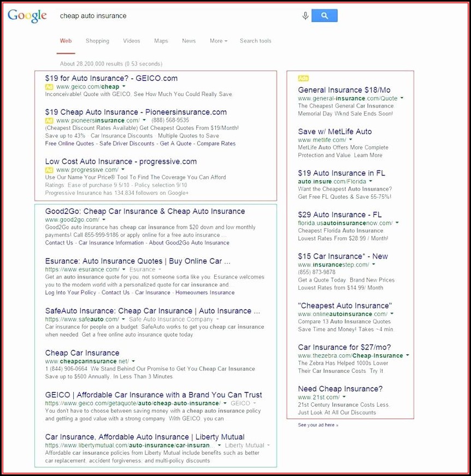
Task: Open 'Low Cost Auto Insurance - progressive.com' ad
Action: point(121,162)
